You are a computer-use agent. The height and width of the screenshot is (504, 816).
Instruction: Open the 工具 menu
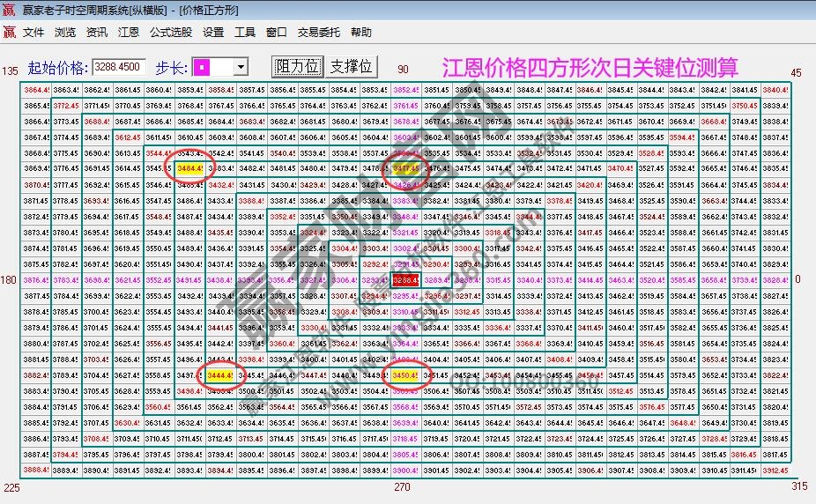pos(245,33)
